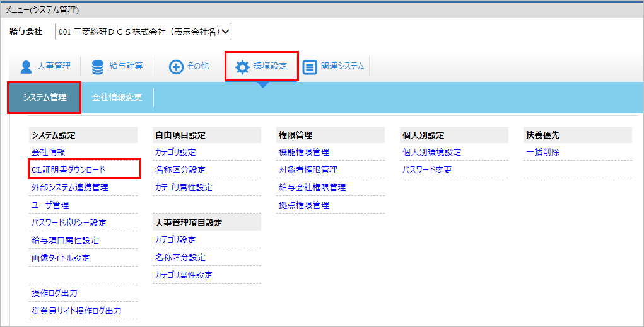Open 拠点権限管理 link
644x327 pixels.
tap(304, 205)
